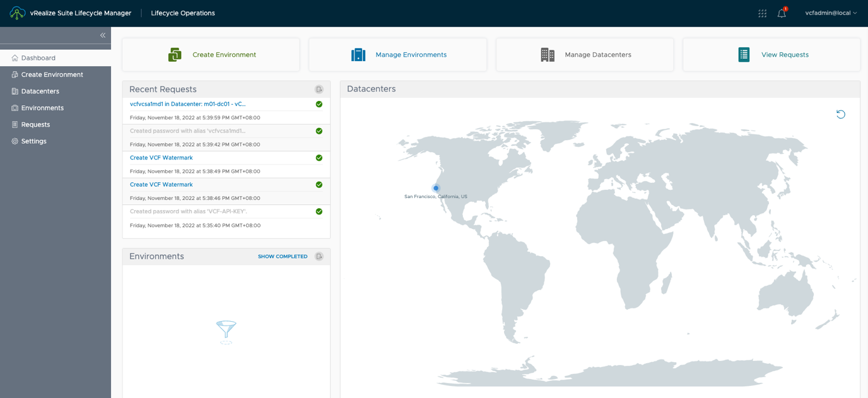Expand the vcfadmin@local user menu
The height and width of the screenshot is (398, 868).
(x=831, y=13)
